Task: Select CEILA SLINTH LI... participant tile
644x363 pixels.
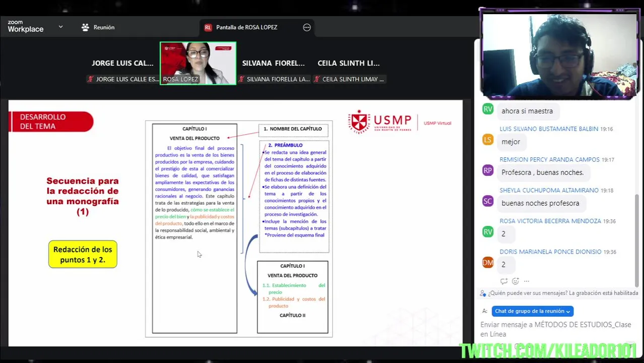Action: coord(349,63)
